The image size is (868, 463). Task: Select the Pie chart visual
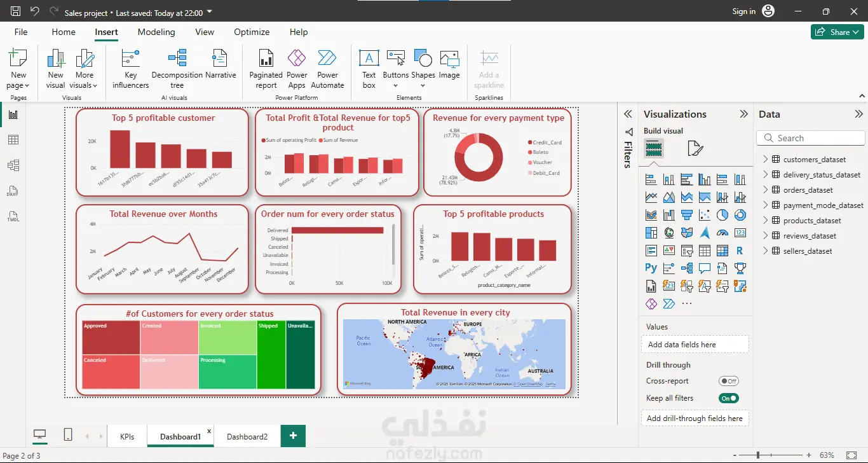[x=722, y=215]
